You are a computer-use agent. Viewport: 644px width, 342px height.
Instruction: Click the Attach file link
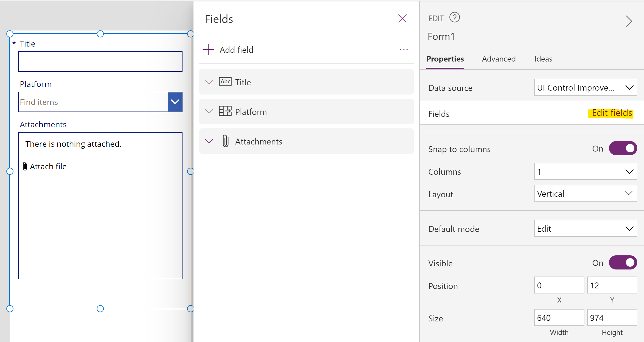(x=48, y=166)
